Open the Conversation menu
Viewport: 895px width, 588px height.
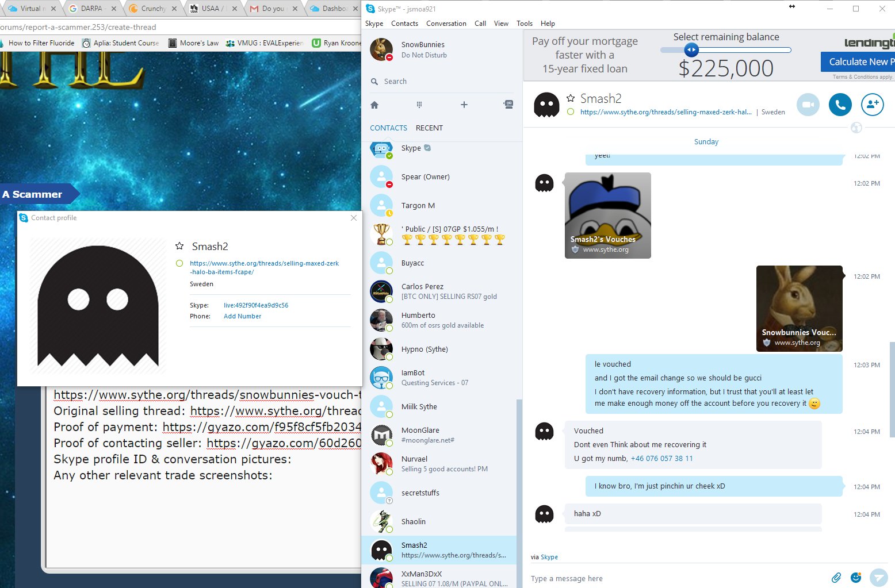pyautogui.click(x=446, y=24)
